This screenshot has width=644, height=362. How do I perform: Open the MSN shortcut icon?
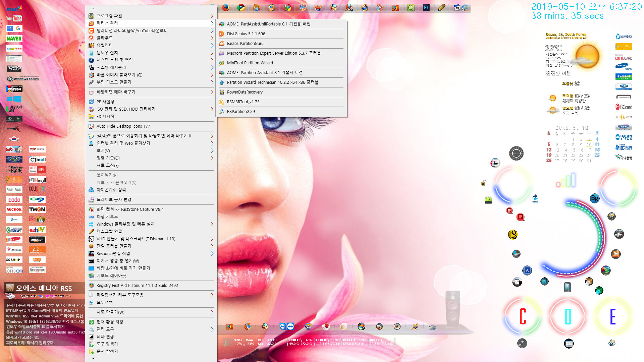(14, 8)
